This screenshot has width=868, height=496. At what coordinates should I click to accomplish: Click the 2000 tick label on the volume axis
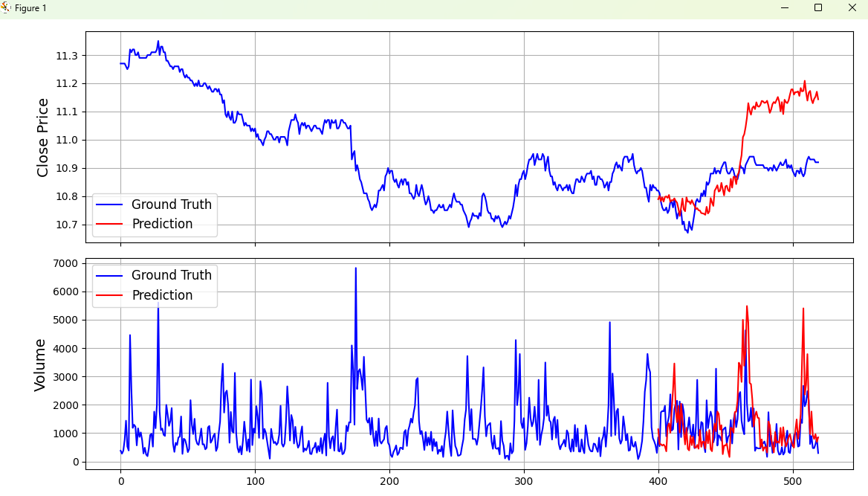tap(67, 405)
